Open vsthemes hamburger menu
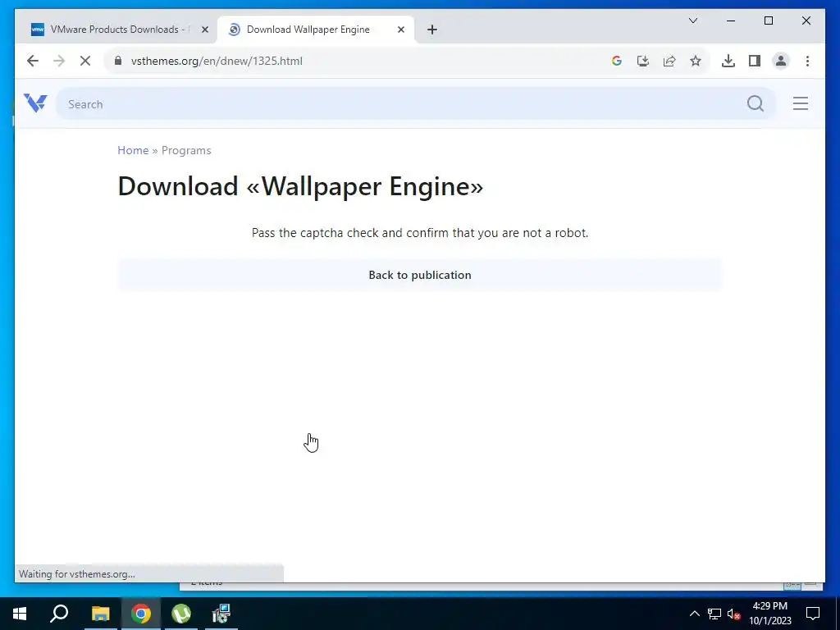Viewport: 840px width, 630px height. tap(801, 103)
